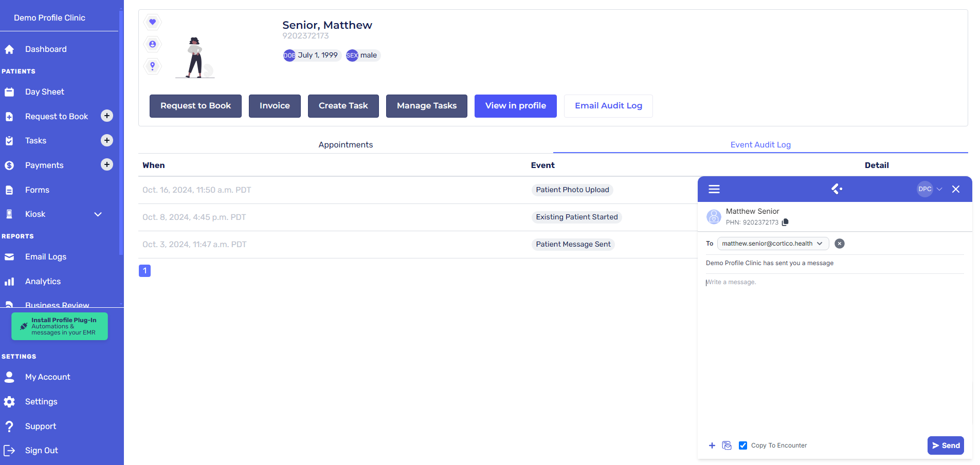The width and height of the screenshot is (980, 465).
Task: Add new Request to Book via plus icon
Action: click(x=107, y=116)
